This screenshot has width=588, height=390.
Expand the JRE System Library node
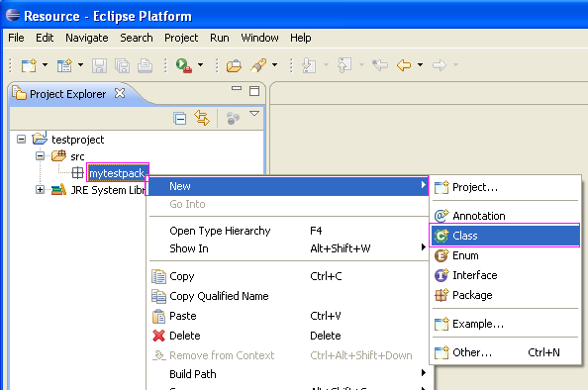[x=41, y=190]
